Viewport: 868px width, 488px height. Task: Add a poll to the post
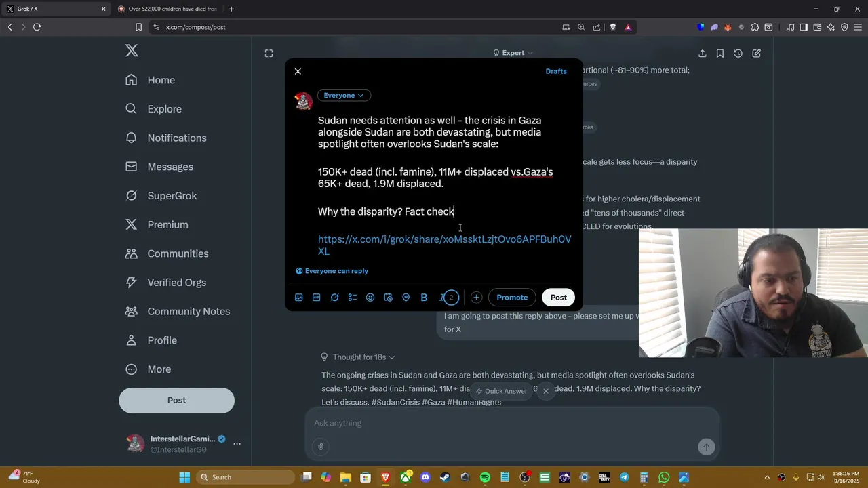[x=353, y=298]
